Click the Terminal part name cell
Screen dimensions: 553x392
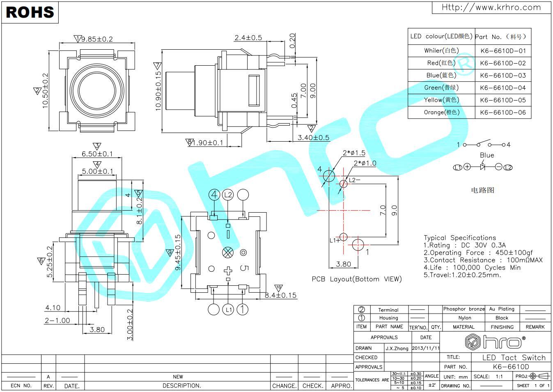coord(388,310)
